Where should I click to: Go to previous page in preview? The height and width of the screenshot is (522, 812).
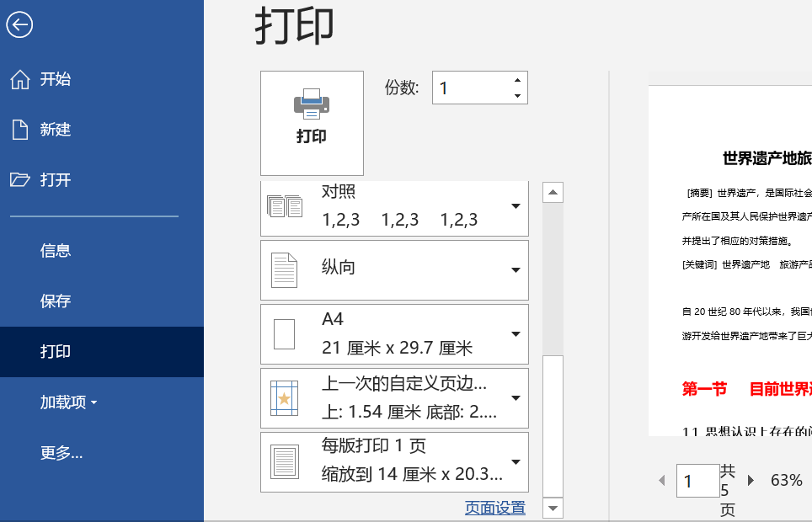(x=662, y=480)
